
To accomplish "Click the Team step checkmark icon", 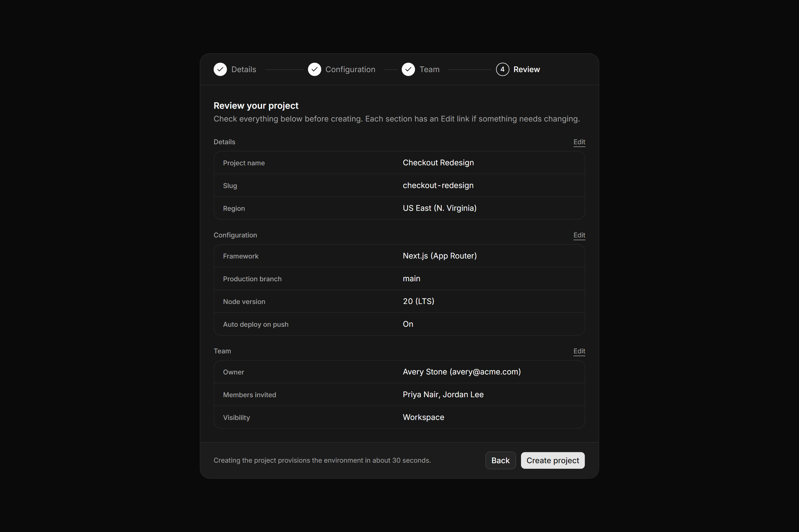I will [x=408, y=69].
